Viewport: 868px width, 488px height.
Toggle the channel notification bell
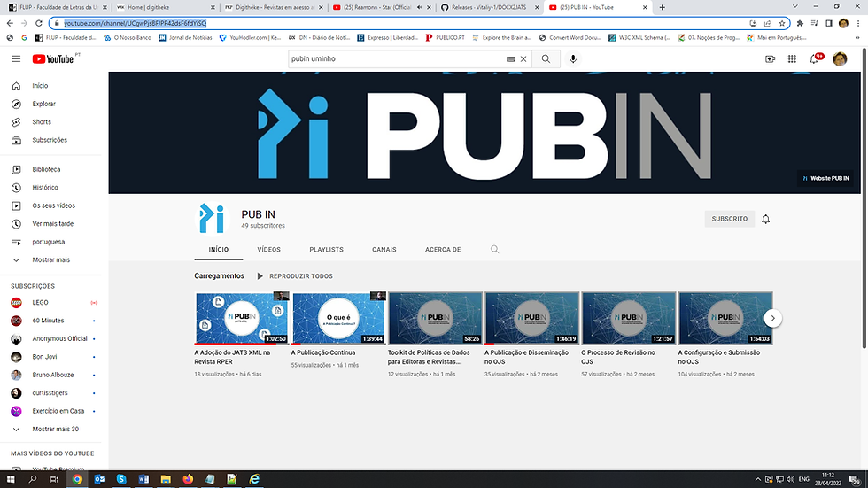point(765,219)
